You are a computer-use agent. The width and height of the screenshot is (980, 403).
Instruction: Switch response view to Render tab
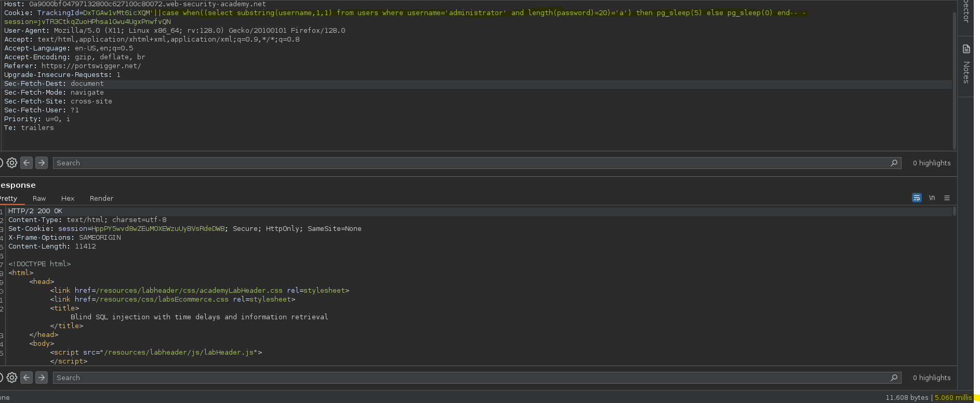click(101, 198)
